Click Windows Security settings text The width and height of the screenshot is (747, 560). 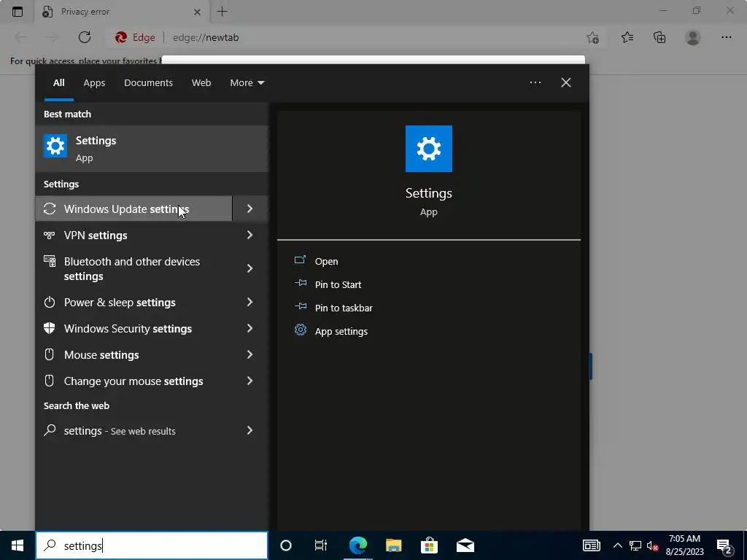pyautogui.click(x=128, y=329)
